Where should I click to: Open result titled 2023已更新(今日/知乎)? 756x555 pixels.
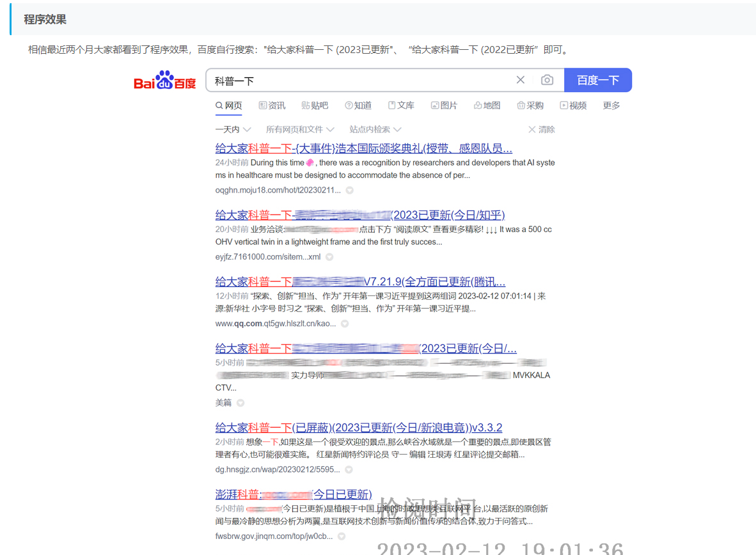pyautogui.click(x=360, y=215)
